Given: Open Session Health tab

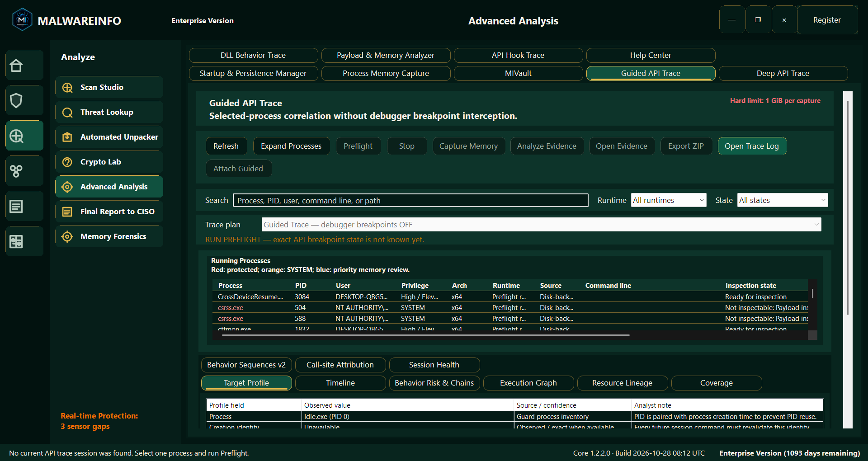Looking at the screenshot, I should click(434, 365).
